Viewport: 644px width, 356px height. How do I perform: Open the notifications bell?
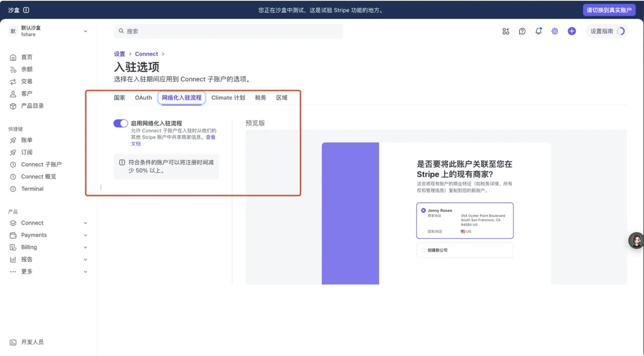[539, 31]
